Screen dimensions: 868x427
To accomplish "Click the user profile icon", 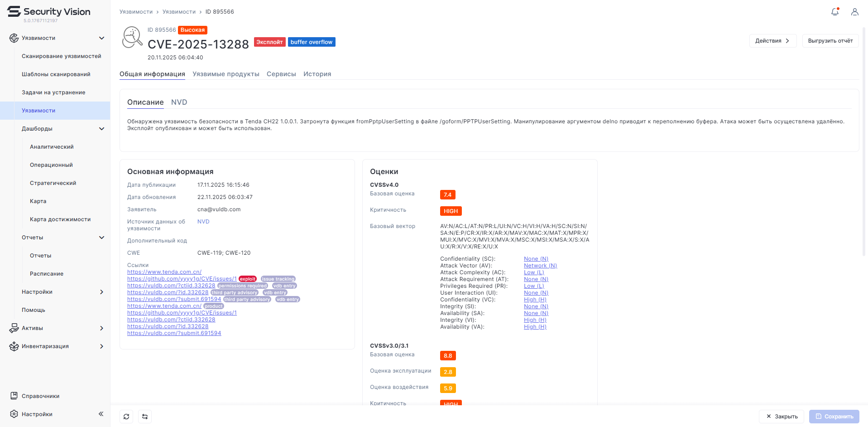I will 854,12.
